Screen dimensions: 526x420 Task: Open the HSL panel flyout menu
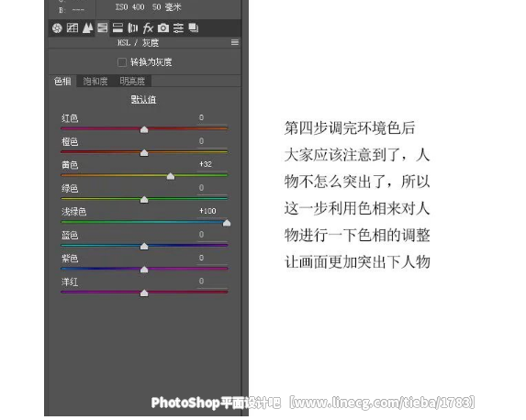pos(235,42)
